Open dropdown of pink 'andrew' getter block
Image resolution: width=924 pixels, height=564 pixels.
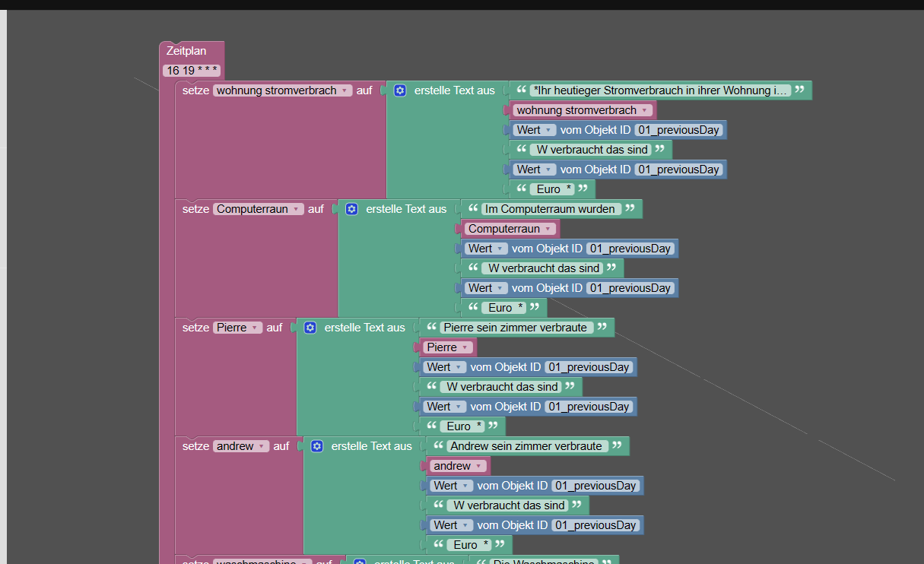459,466
